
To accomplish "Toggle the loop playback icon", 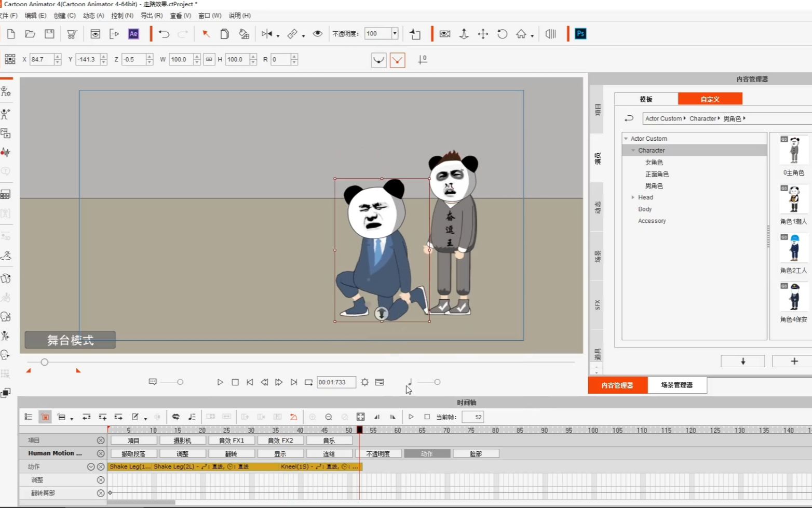I will click(308, 382).
